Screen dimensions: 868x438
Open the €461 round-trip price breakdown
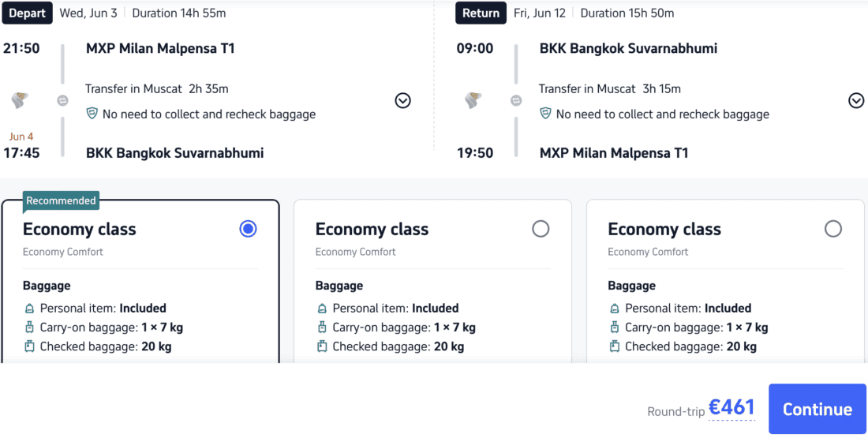click(x=731, y=408)
